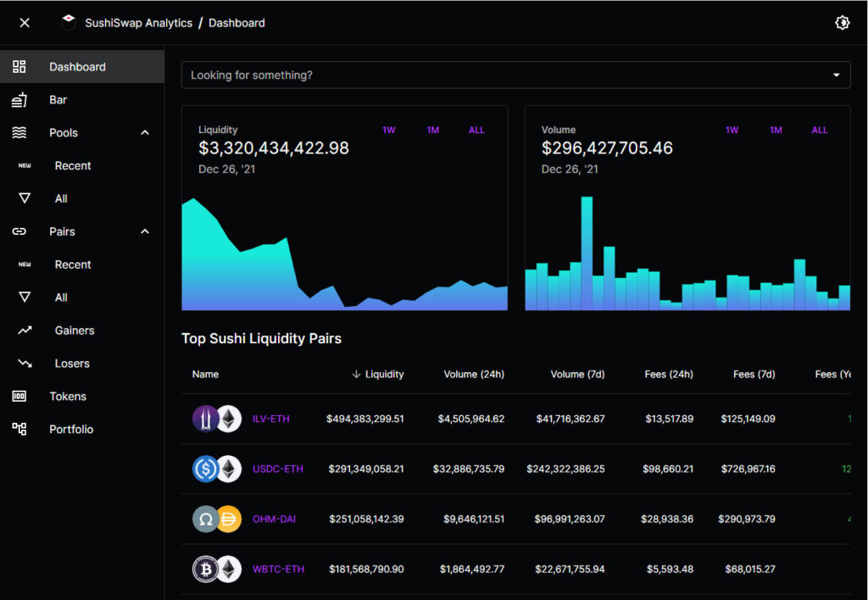Click the tallest bar in Volume chart
The height and width of the screenshot is (600, 868).
click(x=587, y=253)
